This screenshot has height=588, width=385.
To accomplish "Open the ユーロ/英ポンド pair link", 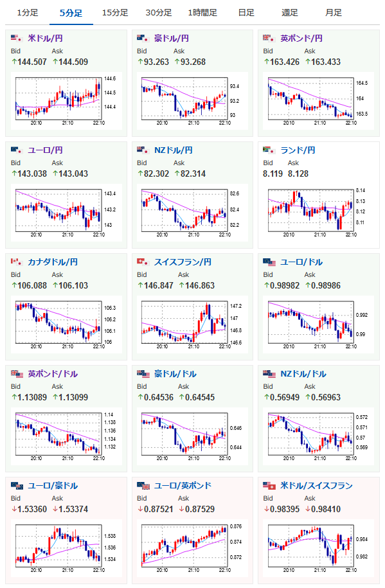I will pyautogui.click(x=183, y=486).
